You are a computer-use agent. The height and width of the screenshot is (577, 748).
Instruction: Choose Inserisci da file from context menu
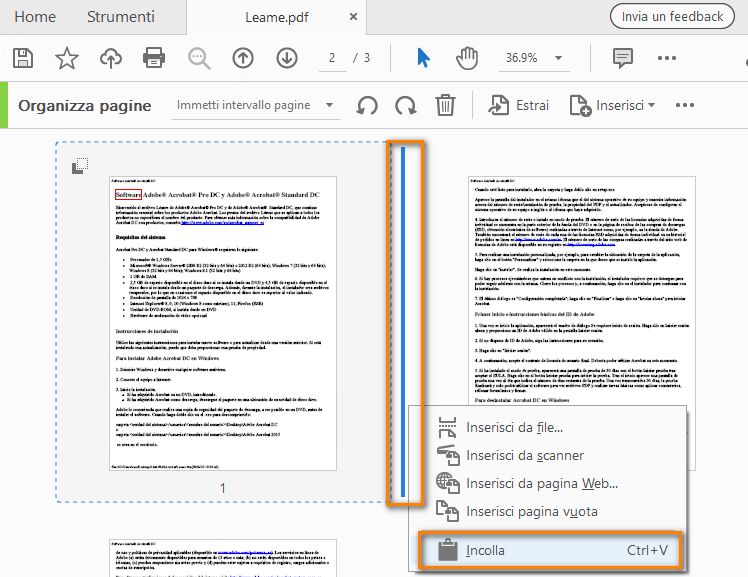(547, 427)
